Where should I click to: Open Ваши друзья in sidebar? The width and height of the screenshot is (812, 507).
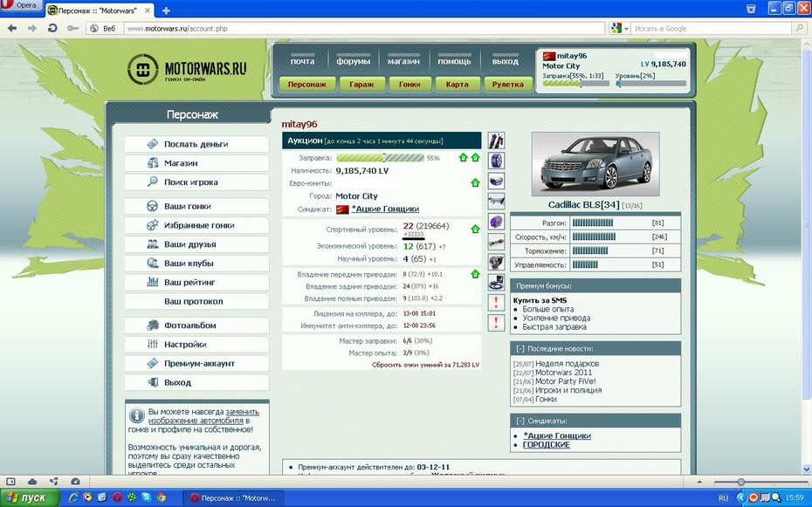196,244
